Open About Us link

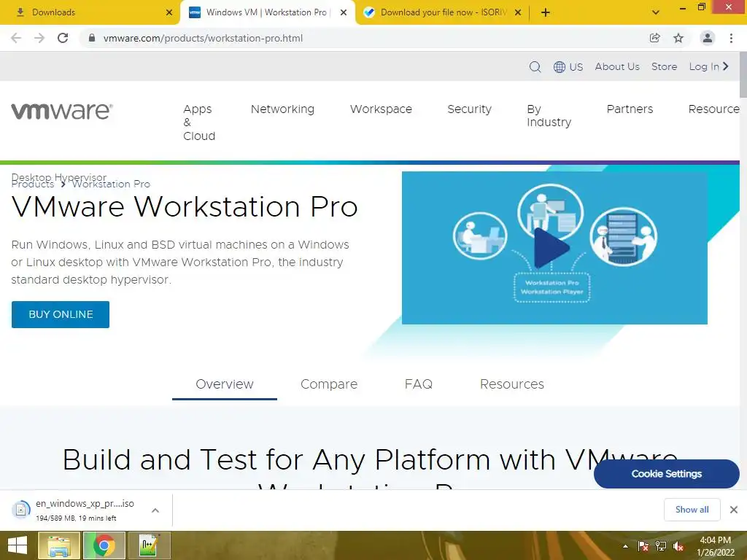tap(617, 66)
